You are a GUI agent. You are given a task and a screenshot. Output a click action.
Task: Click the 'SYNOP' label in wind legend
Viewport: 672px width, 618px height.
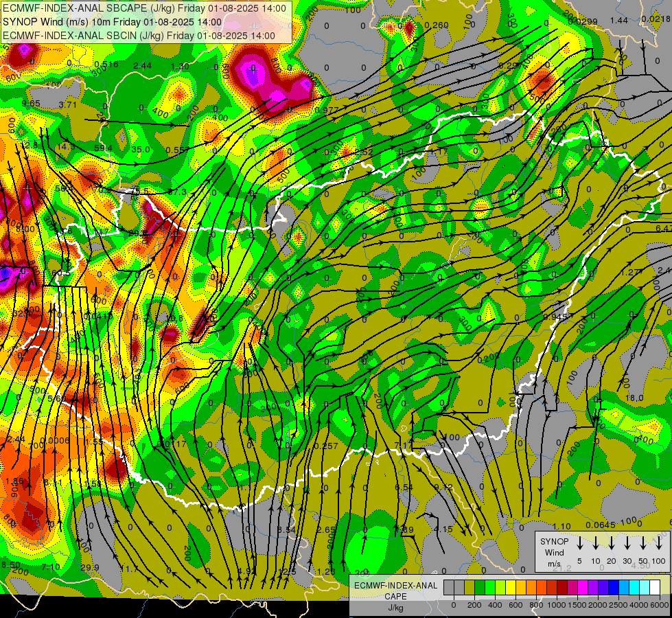click(554, 542)
